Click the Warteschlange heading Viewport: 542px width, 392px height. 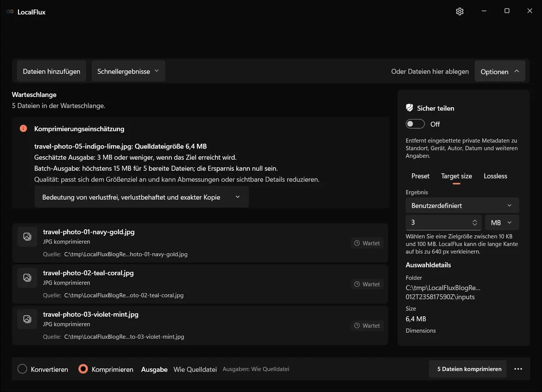point(34,95)
